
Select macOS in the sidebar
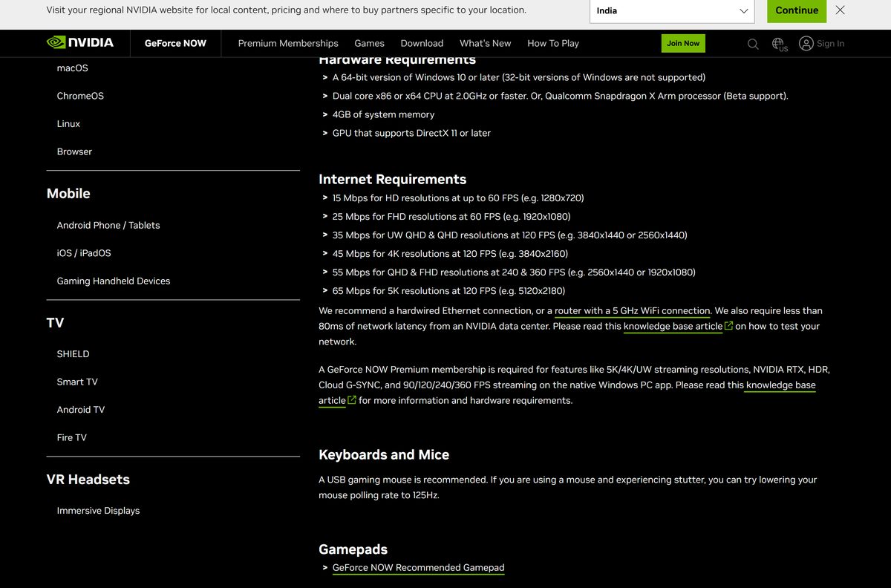click(x=73, y=68)
